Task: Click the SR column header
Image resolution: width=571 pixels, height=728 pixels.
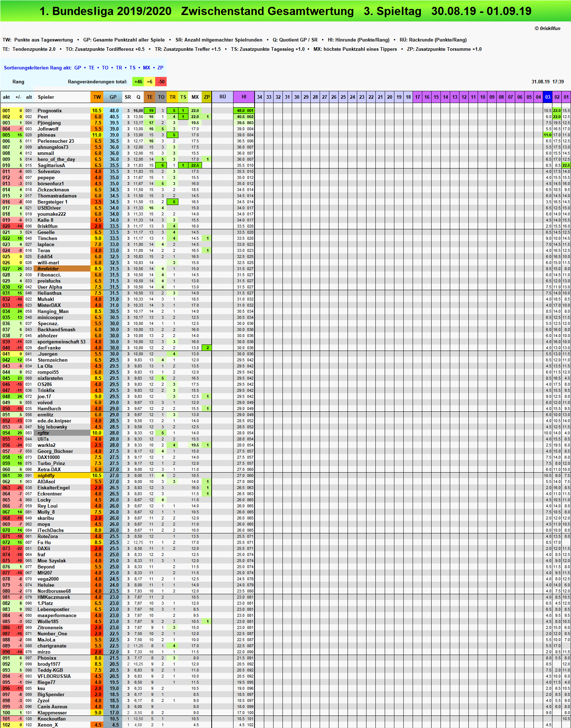Action: pyautogui.click(x=128, y=97)
